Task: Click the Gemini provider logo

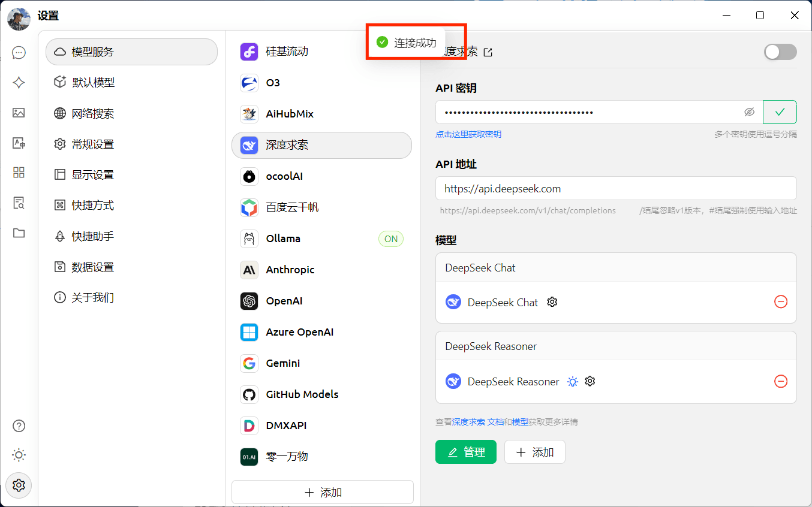Action: tap(249, 363)
